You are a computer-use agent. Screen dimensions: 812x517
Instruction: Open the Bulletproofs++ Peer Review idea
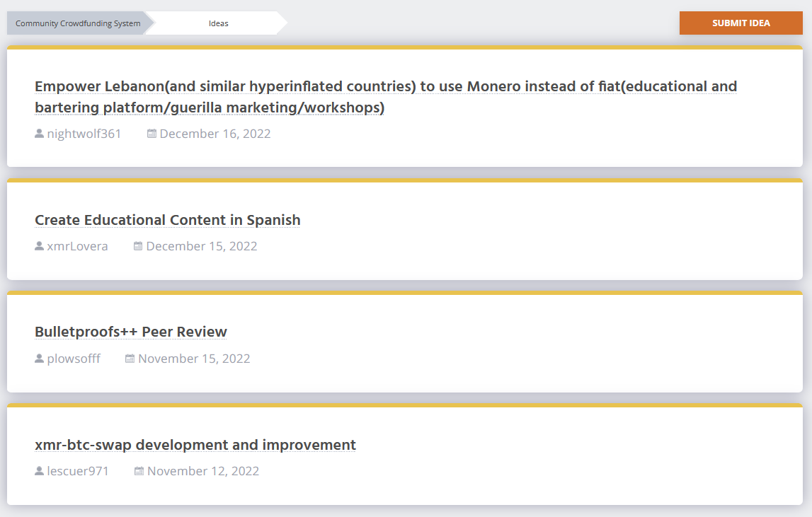(130, 332)
